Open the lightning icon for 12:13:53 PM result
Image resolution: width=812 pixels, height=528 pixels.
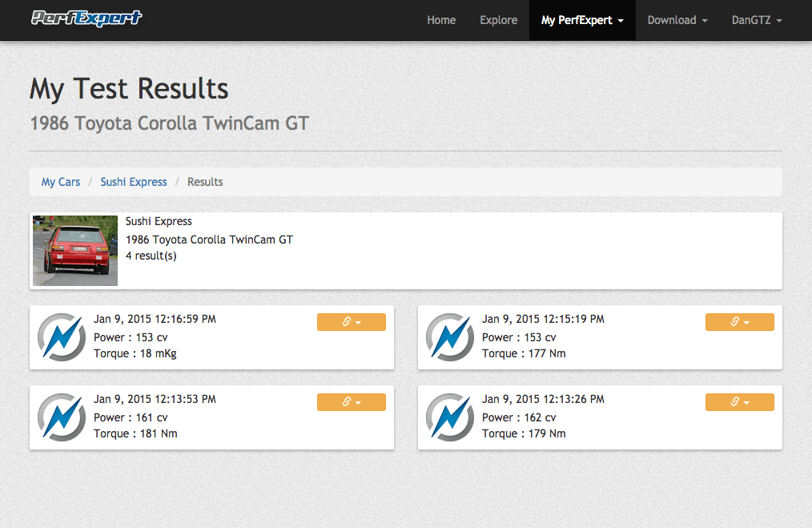(62, 417)
